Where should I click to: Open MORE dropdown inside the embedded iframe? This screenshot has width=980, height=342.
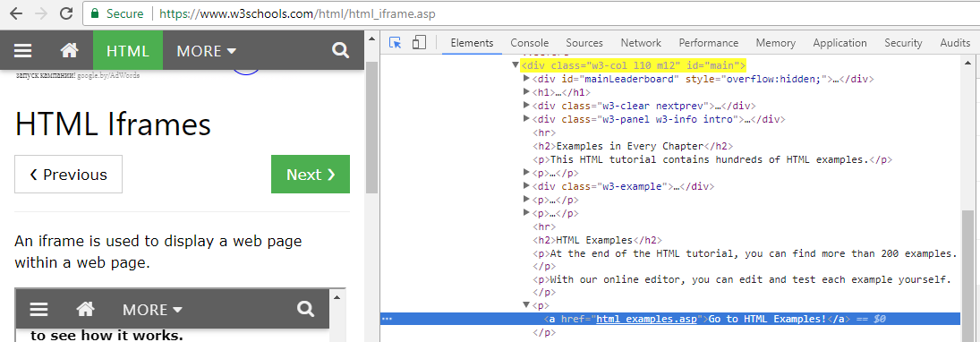coord(152,309)
